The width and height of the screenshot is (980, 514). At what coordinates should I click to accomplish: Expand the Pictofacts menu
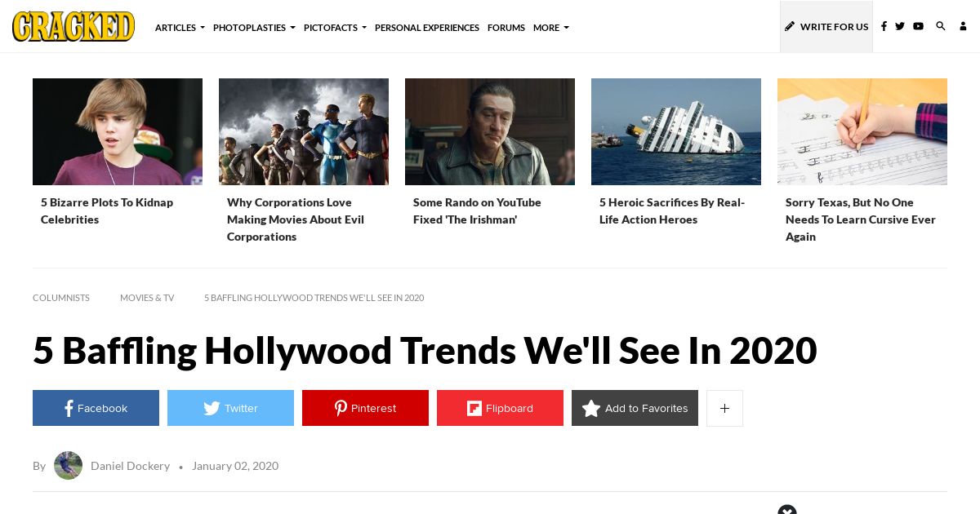[335, 28]
